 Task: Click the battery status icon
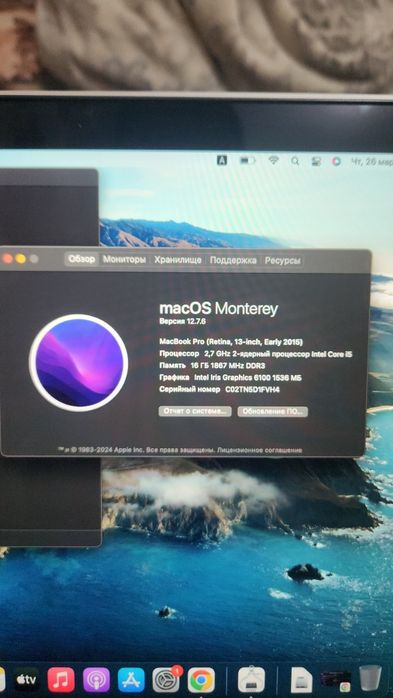point(247,161)
